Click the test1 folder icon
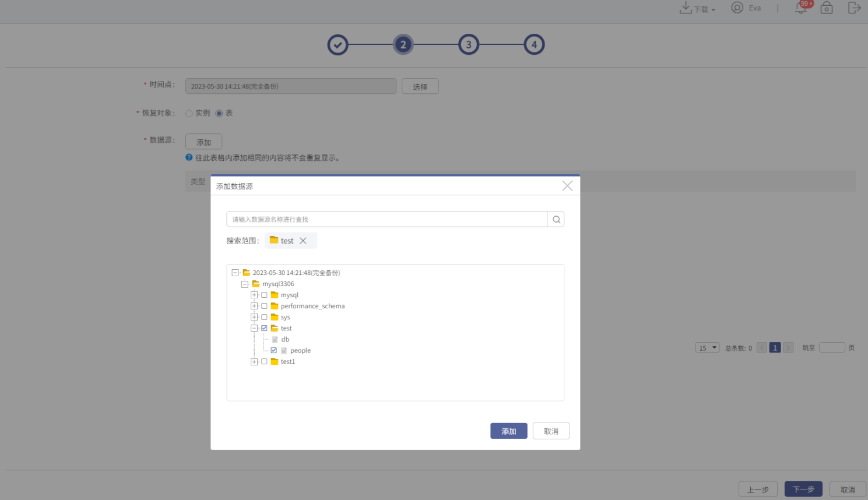This screenshot has width=868, height=500. 275,361
